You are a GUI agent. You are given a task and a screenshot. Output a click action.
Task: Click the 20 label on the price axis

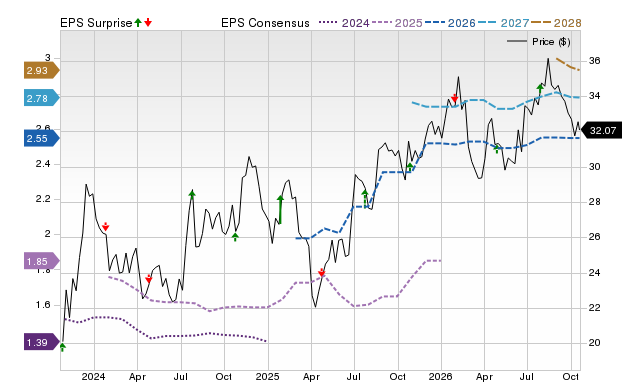coord(594,343)
